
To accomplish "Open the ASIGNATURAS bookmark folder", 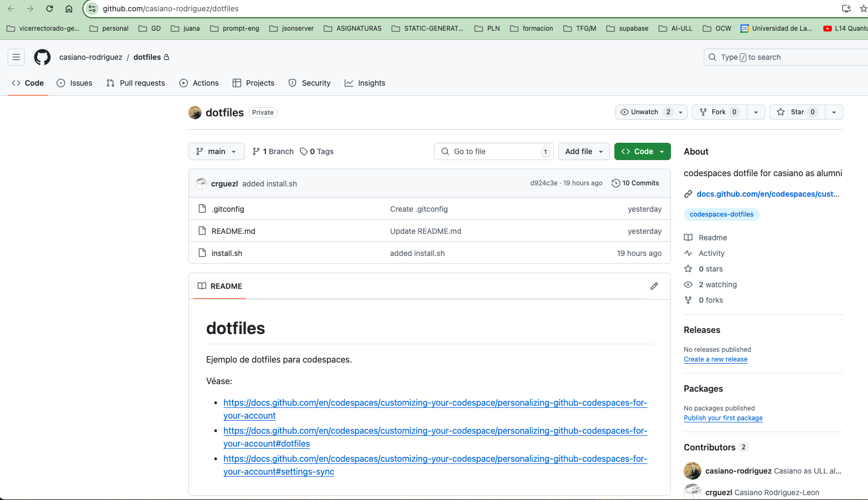I will (x=353, y=29).
